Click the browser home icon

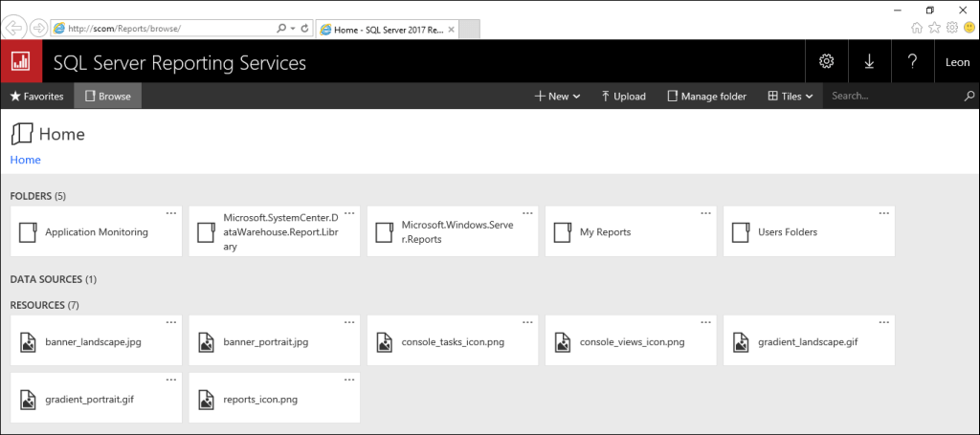tap(917, 28)
